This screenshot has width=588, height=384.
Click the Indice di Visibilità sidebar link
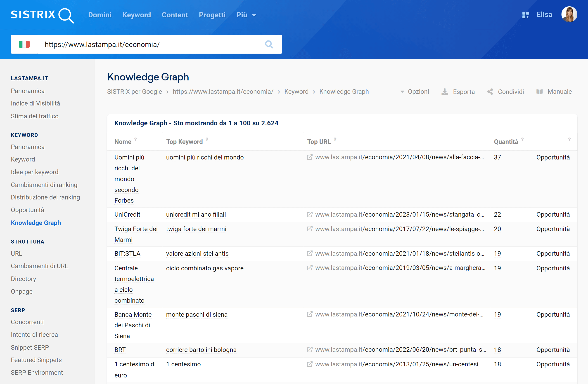coord(36,103)
